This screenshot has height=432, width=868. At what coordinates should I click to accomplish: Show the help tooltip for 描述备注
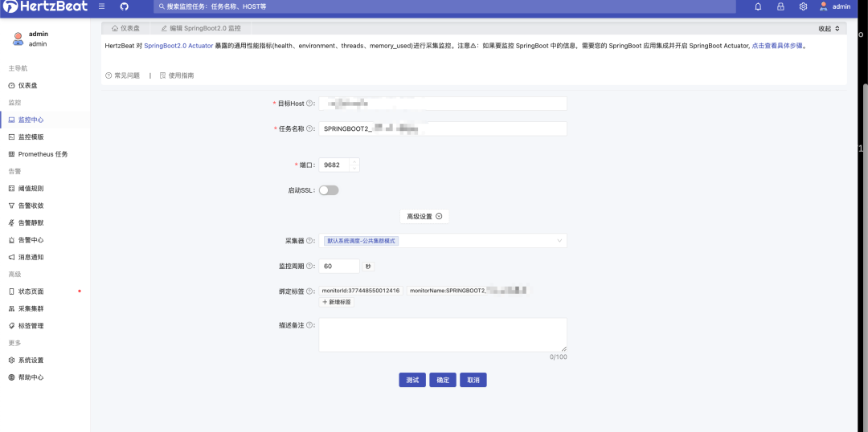pyautogui.click(x=309, y=325)
